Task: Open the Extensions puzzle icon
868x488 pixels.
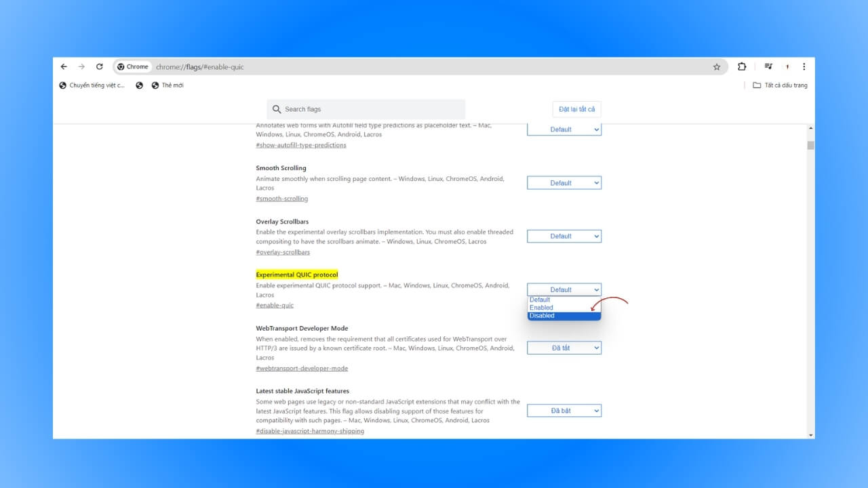Action: (x=742, y=66)
